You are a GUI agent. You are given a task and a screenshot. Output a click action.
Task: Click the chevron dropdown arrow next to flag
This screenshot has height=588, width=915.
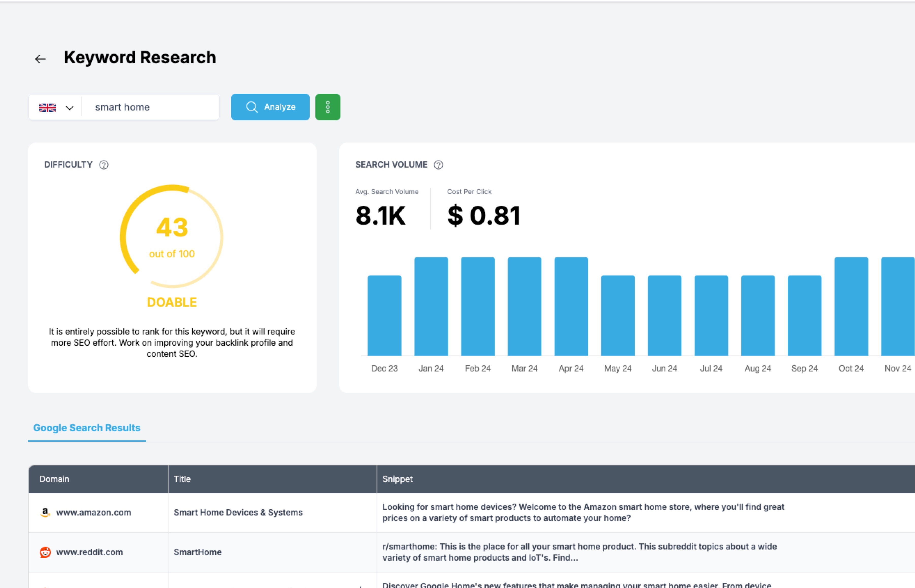click(67, 107)
